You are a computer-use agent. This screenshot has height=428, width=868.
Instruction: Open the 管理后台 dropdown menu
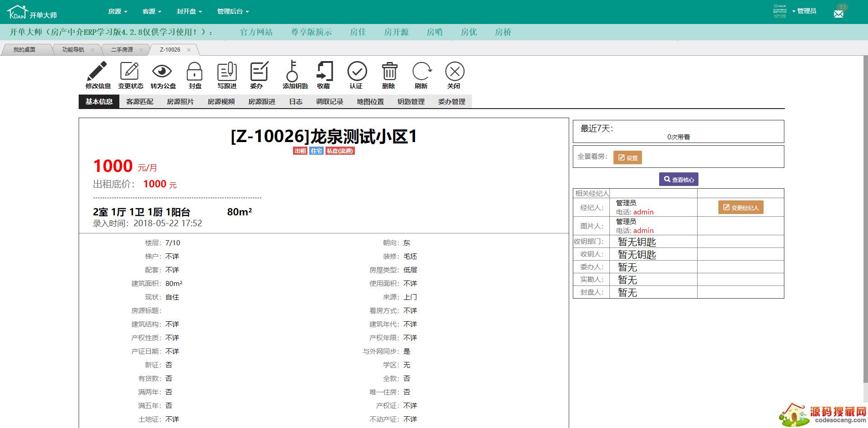[233, 11]
